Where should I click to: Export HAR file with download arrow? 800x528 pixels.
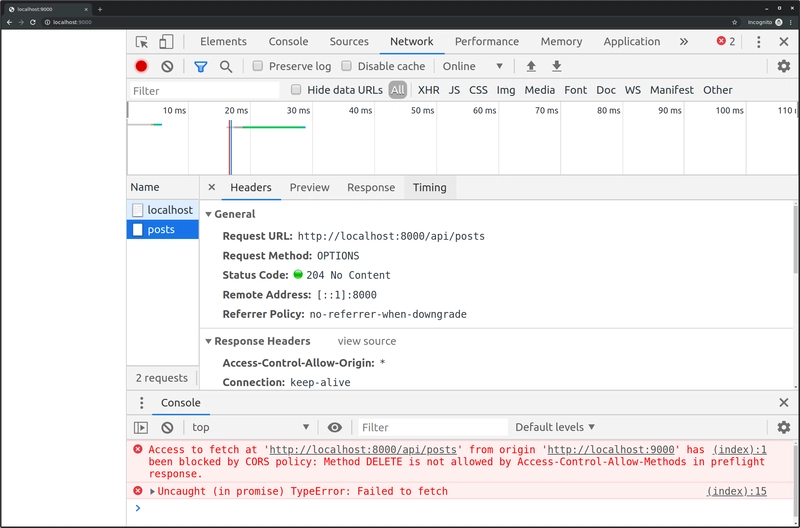557,66
